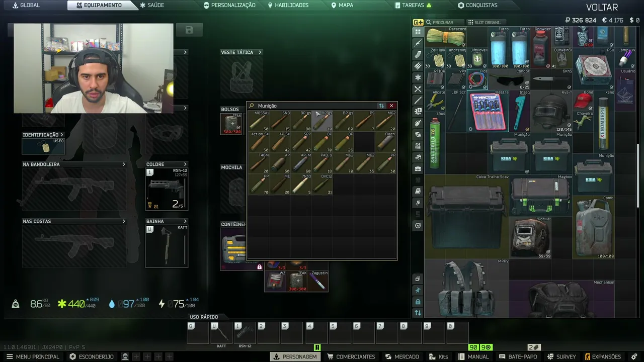The image size is (644, 362).
Task: Select the M855A1 ammo stack
Action: pos(259,121)
